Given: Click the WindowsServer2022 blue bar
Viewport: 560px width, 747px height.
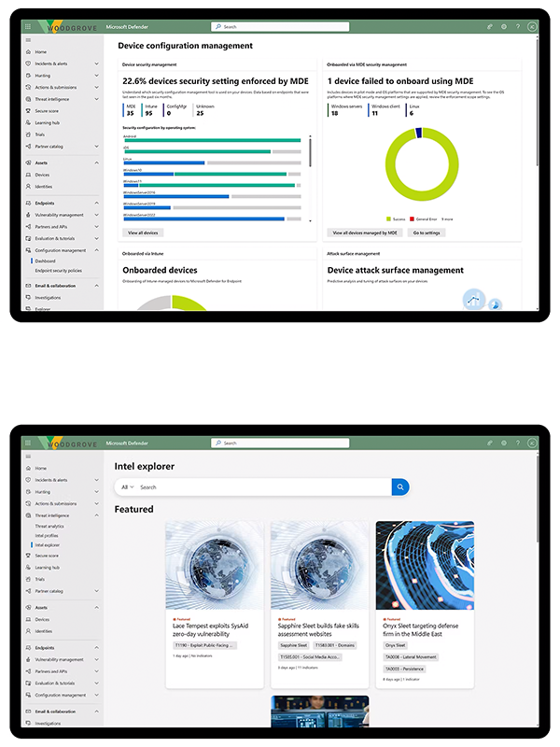Looking at the screenshot, I should coord(203,219).
